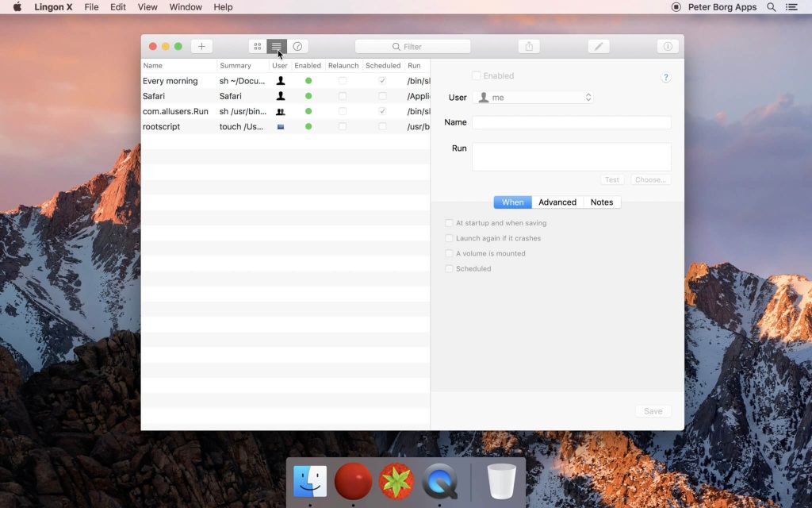Expand the User dropdown showing 'me'
Screen dimensions: 812x508
click(x=533, y=98)
